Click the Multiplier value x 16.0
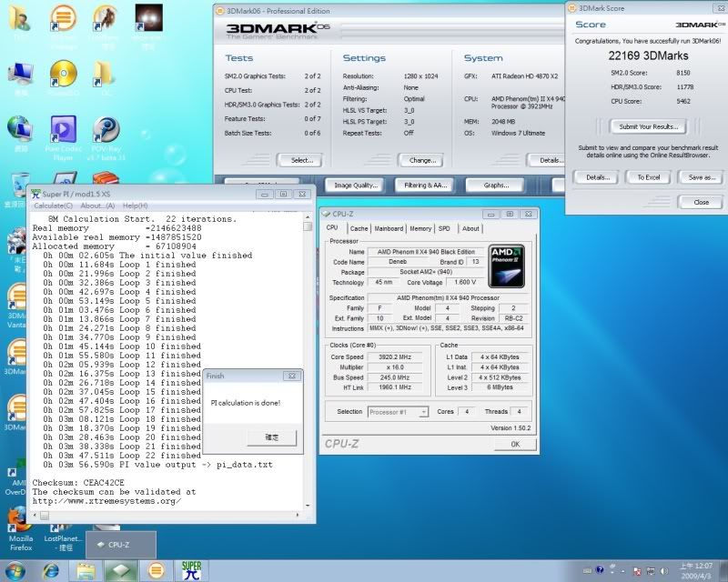Viewport: 728px width, 582px height. (x=395, y=367)
